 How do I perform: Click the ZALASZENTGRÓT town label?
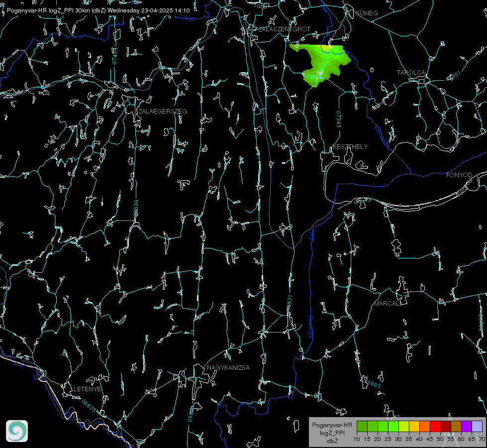tap(285, 29)
